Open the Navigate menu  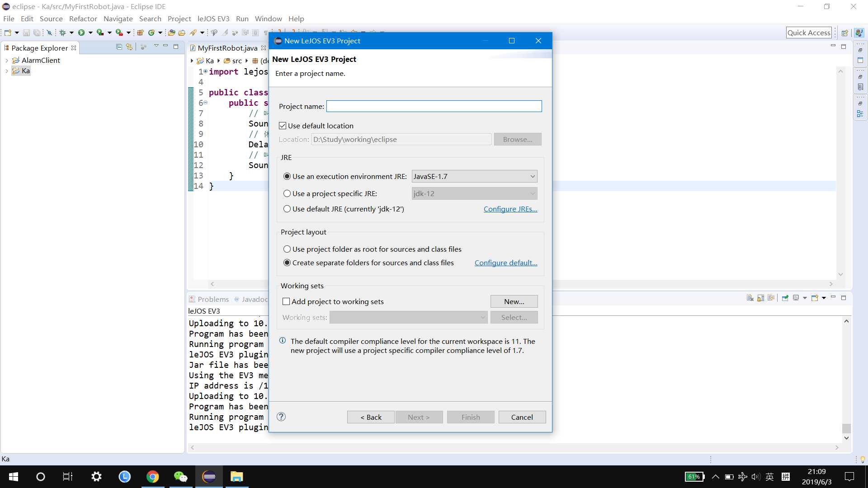click(118, 19)
